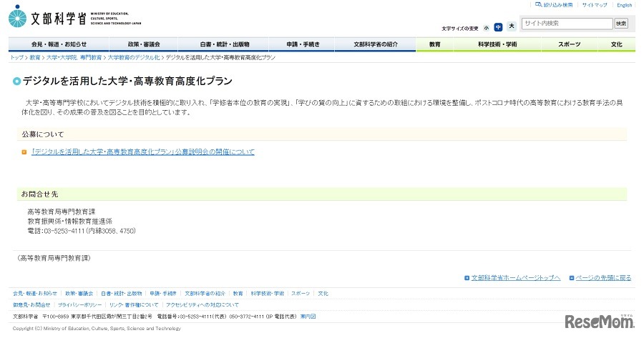Open footer link 申請・手続き
The width and height of the screenshot is (644, 338).
[x=163, y=293]
